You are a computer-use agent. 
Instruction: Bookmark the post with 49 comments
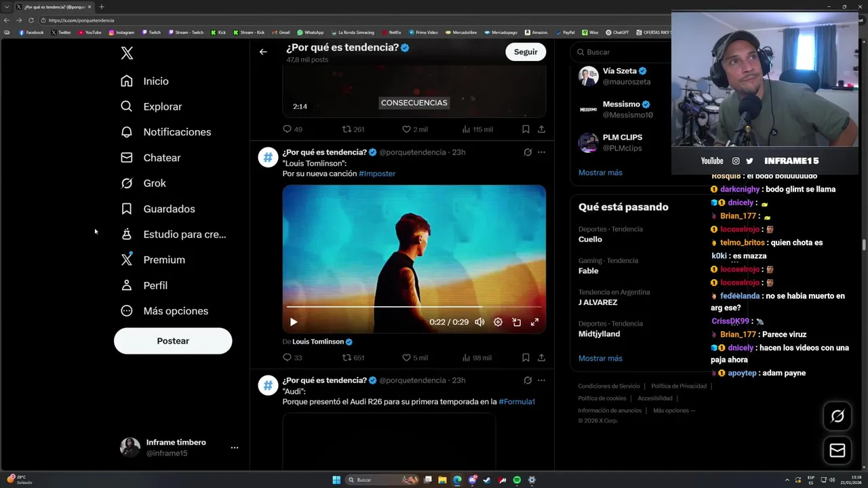[x=526, y=129]
